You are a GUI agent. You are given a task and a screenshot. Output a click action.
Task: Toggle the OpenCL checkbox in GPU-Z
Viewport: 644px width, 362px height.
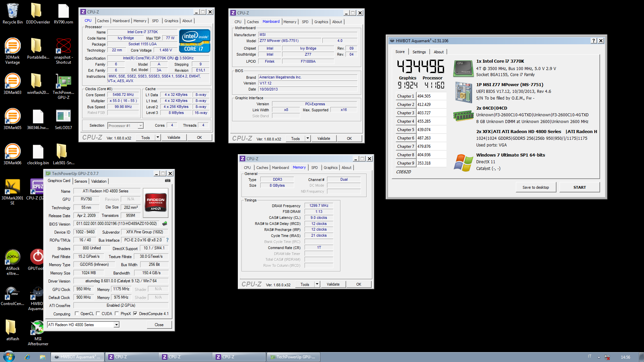(77, 314)
